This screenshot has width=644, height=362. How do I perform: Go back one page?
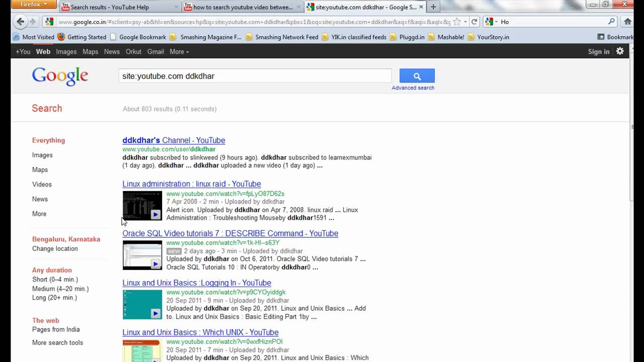(x=20, y=22)
